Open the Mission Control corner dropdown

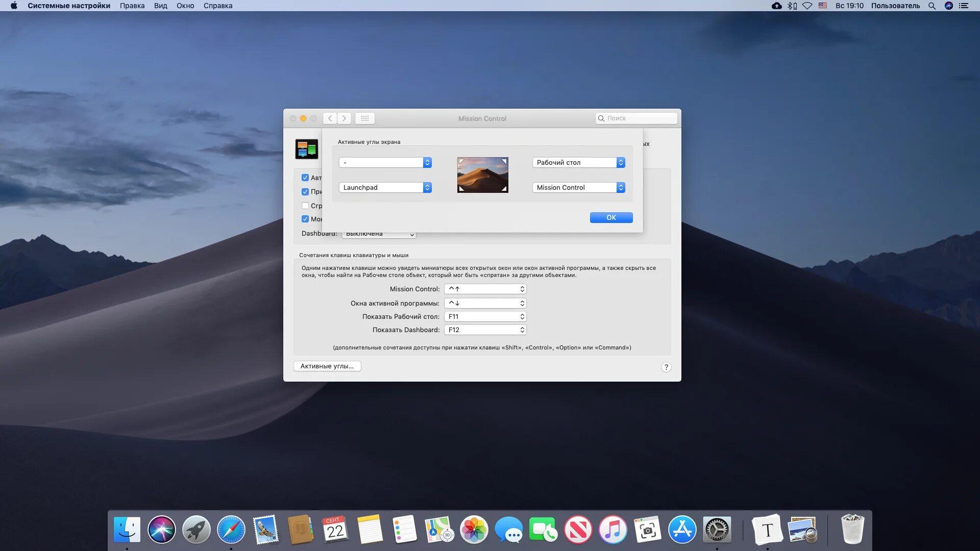coord(578,187)
